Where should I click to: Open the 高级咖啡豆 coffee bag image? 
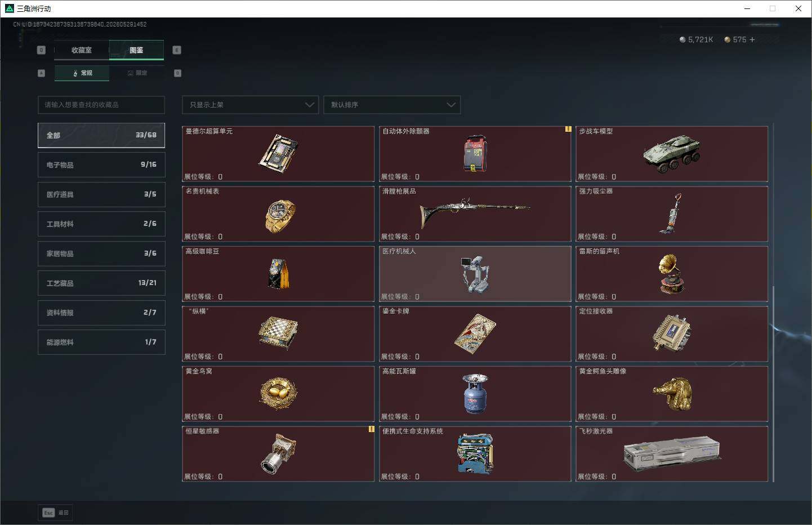coord(279,274)
